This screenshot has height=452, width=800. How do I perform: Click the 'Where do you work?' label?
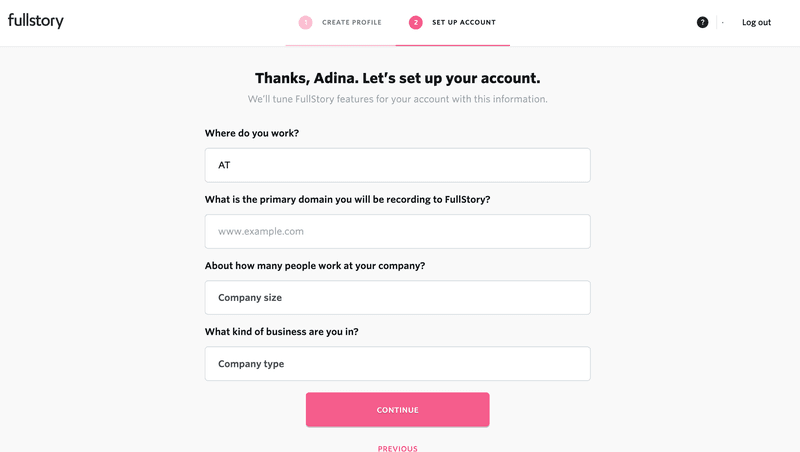click(251, 133)
